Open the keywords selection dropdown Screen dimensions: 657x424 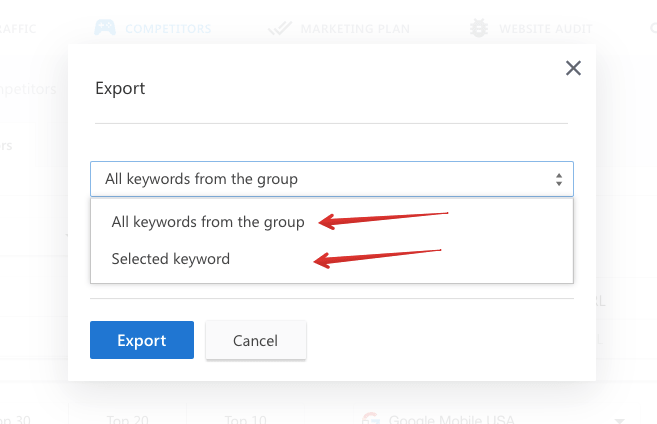point(331,179)
